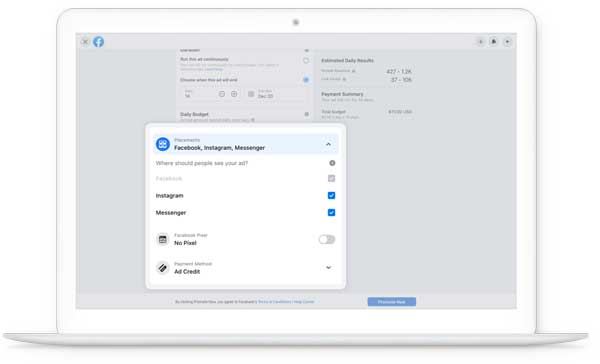Click the Total Budget amount value

pos(400,112)
